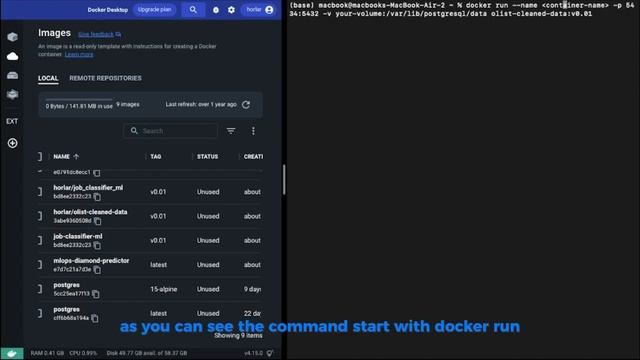Viewport: 640px width, 360px height.
Task: Click the Disk available status entry
Action: 147,353
